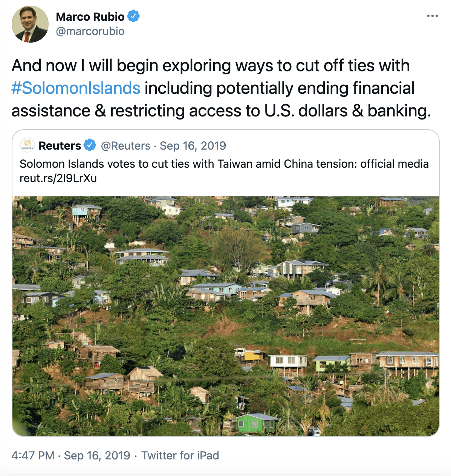Viewport: 451px width, 476px height.
Task: Click the verified badge beside Marco Rubio
Action: 133,16
